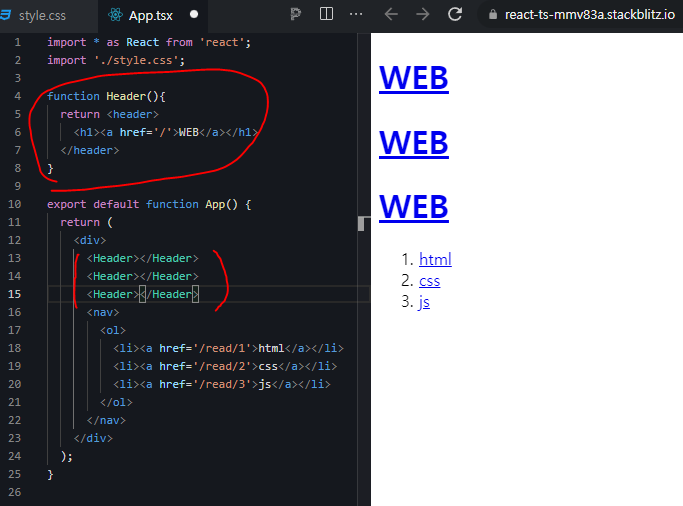The width and height of the screenshot is (683, 506).
Task: Click line number 4 in gutter
Action: (17, 96)
